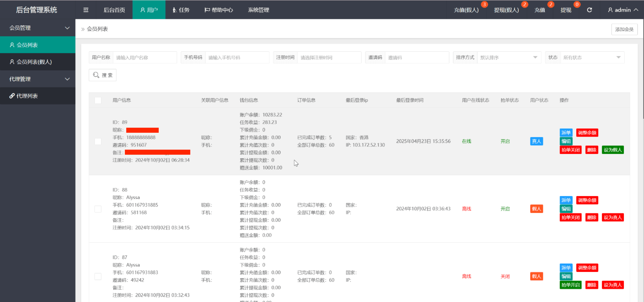Screen dimensions: 644x302
Task: Open 会员列表(假人) sidebar item
Action: point(34,62)
